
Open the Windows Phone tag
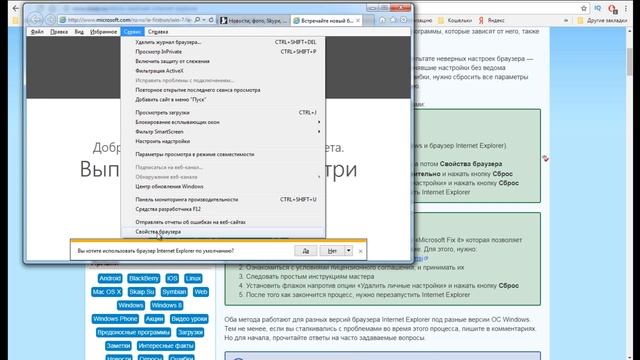pyautogui.click(x=116, y=319)
